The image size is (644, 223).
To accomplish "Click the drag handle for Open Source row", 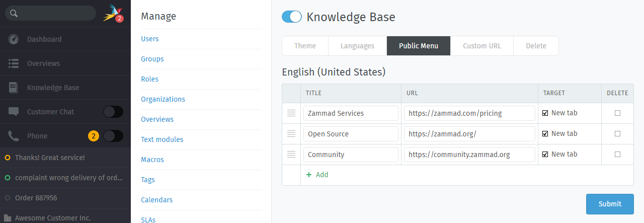I will 291,134.
